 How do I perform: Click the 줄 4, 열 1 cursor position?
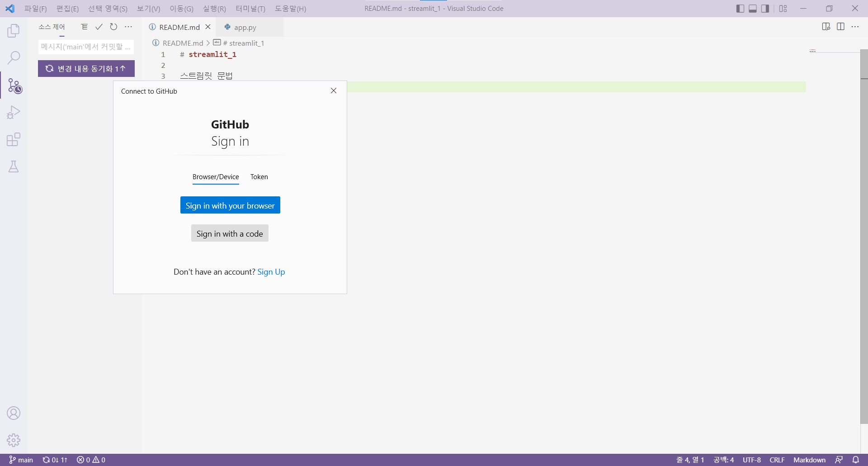pyautogui.click(x=690, y=460)
